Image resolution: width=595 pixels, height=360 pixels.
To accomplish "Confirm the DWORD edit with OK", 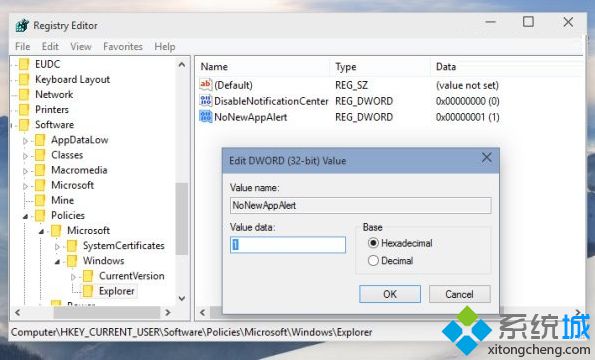I will 390,294.
